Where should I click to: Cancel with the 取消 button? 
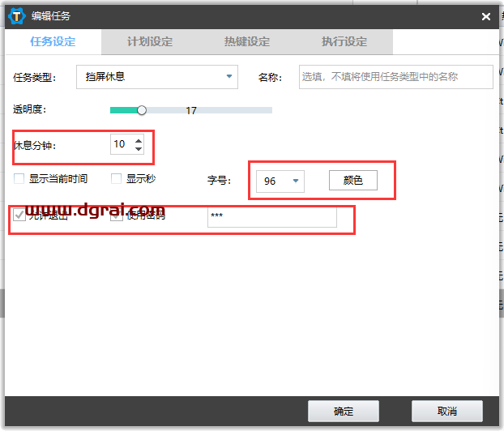[447, 411]
